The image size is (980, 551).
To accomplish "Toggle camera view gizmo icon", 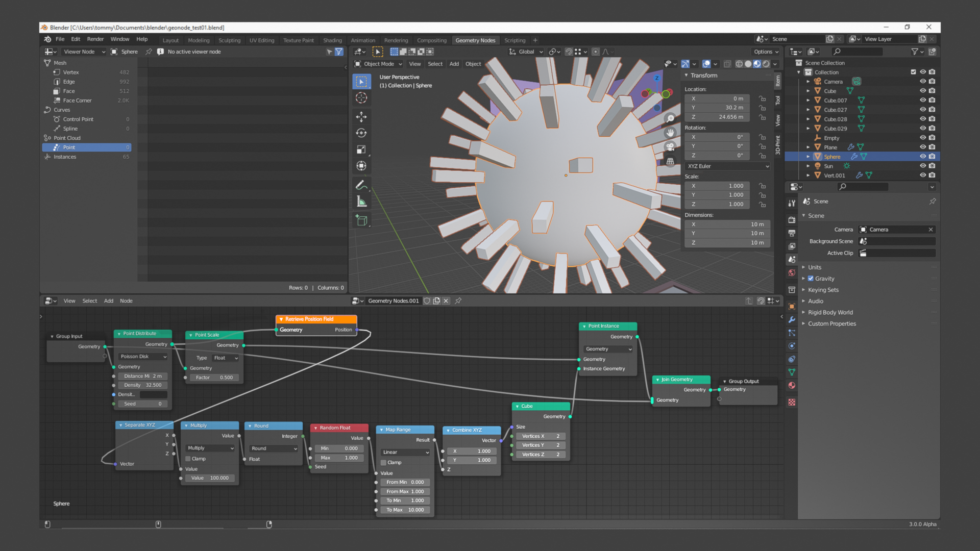I will [x=670, y=147].
